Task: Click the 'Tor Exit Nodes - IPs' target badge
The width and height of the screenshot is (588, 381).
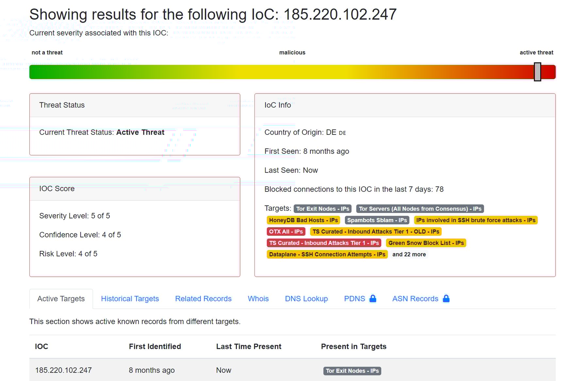Action: click(322, 209)
